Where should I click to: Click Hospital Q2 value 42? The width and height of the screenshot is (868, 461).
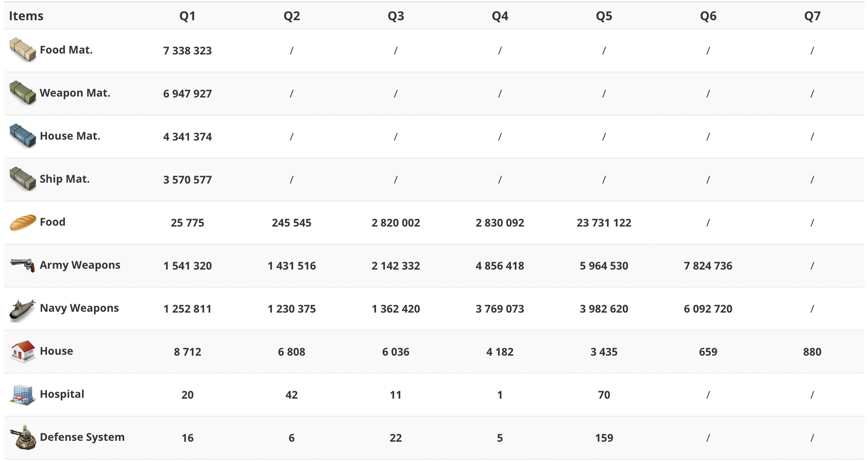(x=291, y=395)
